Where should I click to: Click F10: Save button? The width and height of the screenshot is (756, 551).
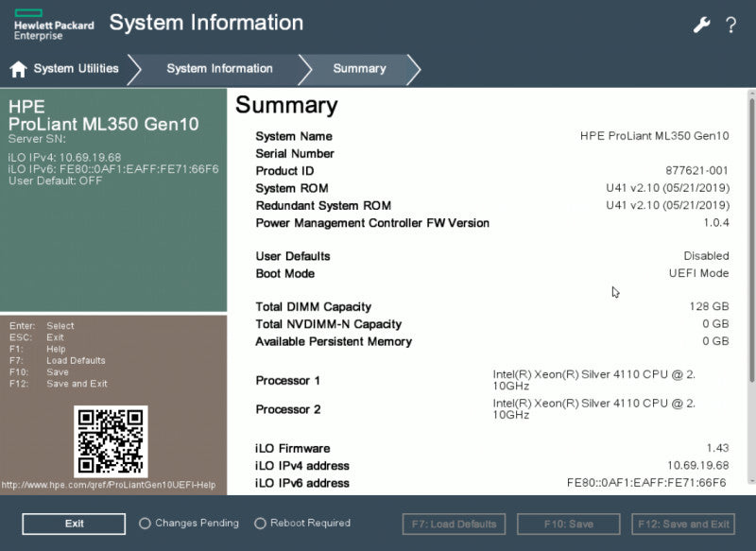569,524
